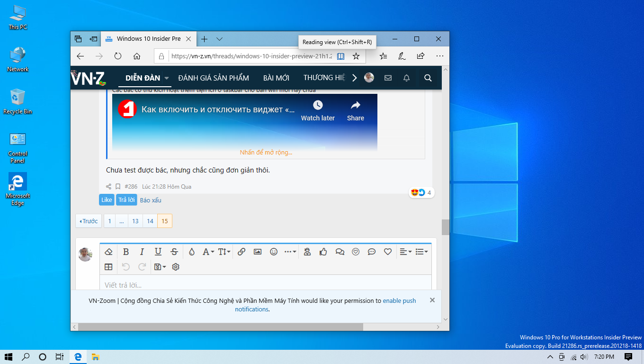The image size is (644, 364).
Task: Open the 'THƯƠNG HIỆ' nav item
Action: click(324, 78)
